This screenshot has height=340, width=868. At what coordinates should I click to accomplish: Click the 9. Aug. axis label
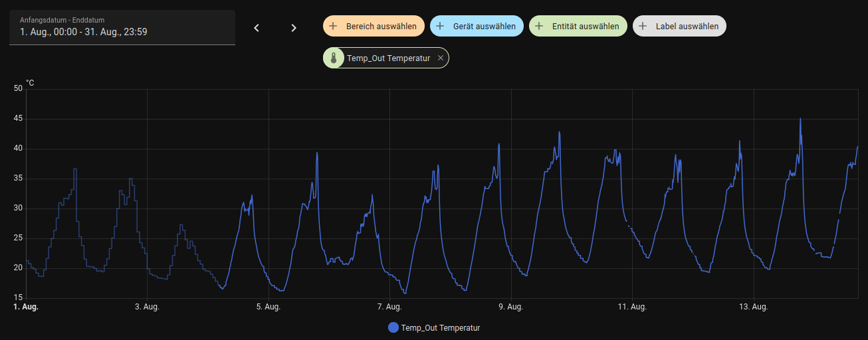[510, 307]
